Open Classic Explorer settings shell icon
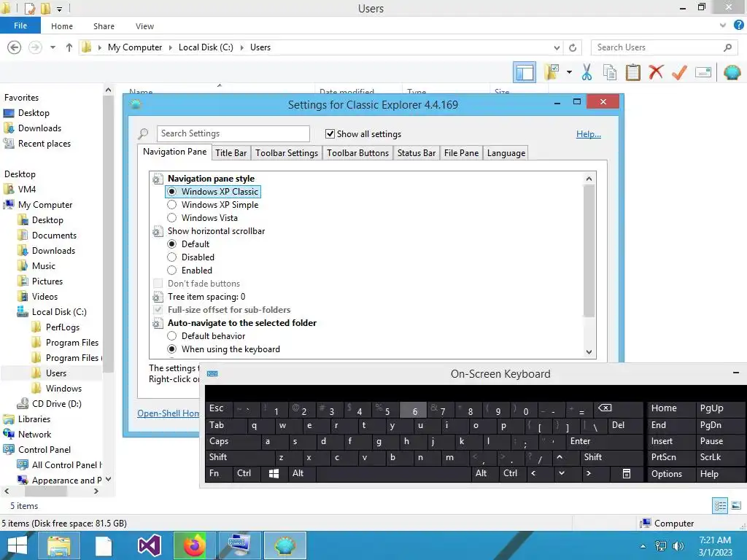Viewport: 747px width, 560px height. pyautogui.click(x=732, y=72)
